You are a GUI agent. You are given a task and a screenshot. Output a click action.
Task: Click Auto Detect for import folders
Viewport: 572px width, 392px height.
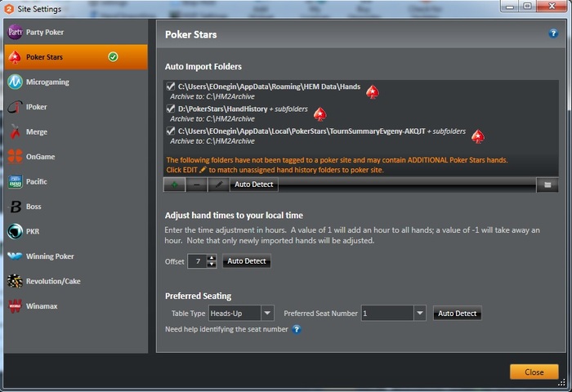tap(254, 185)
